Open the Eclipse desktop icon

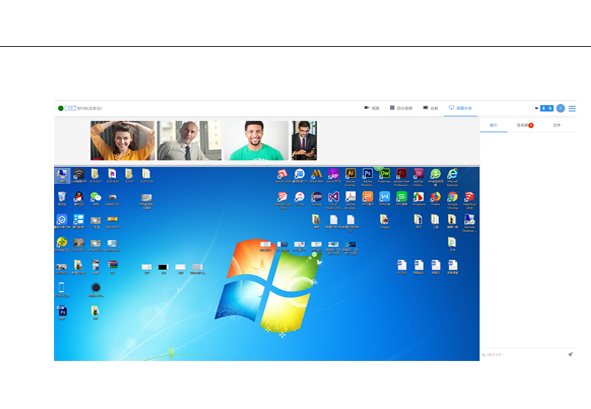pos(317,199)
